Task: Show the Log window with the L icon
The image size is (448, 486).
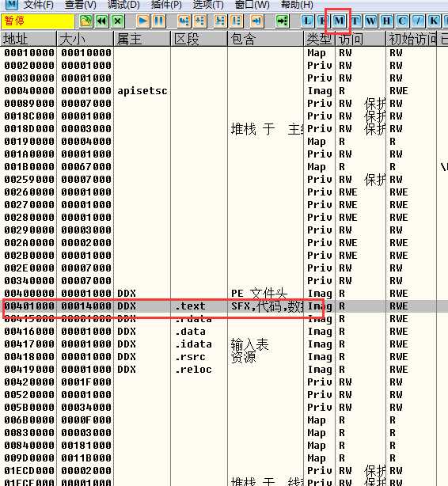Action: click(x=307, y=21)
